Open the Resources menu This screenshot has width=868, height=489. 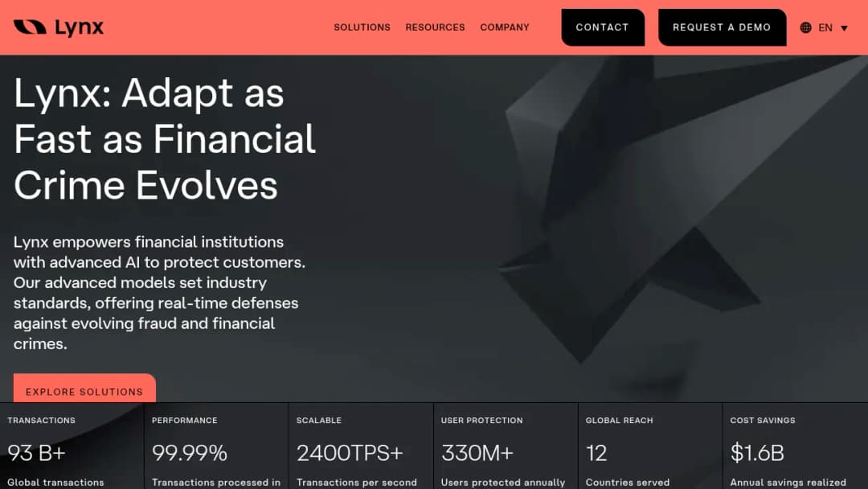click(435, 27)
